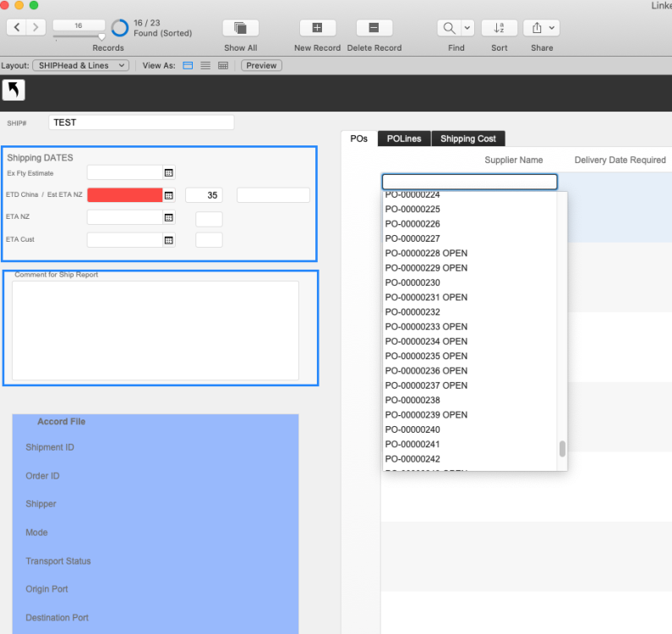672x634 pixels.
Task: Expand the Find options dropdown arrow
Action: [467, 28]
